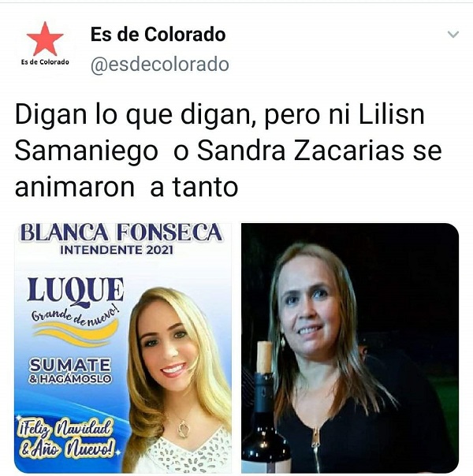Open the right photo with wine bottle

tap(350, 348)
